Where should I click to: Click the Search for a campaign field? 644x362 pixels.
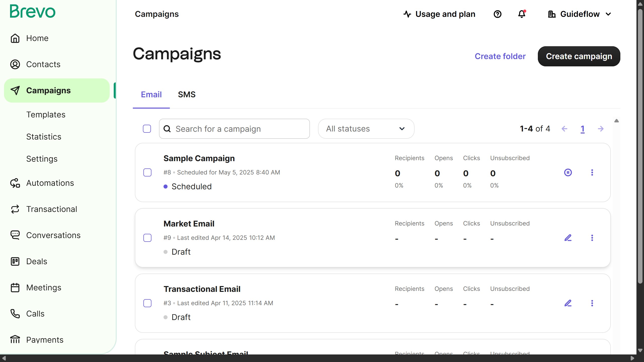click(234, 129)
